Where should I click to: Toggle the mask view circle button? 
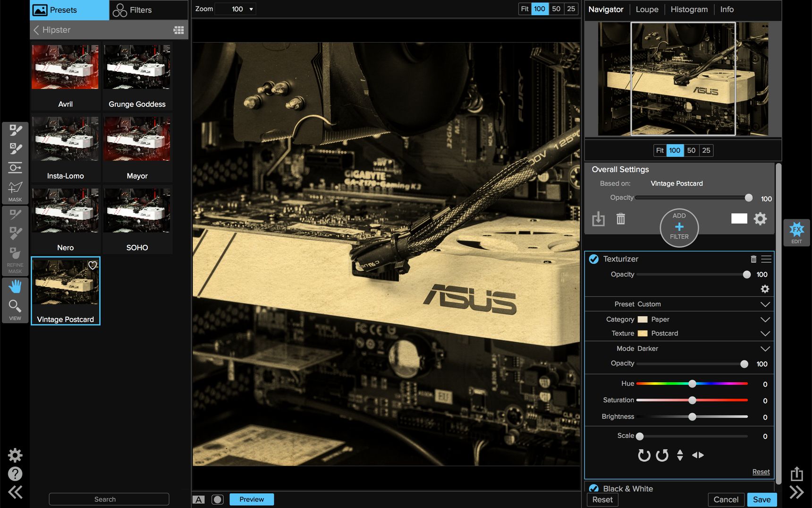217,499
